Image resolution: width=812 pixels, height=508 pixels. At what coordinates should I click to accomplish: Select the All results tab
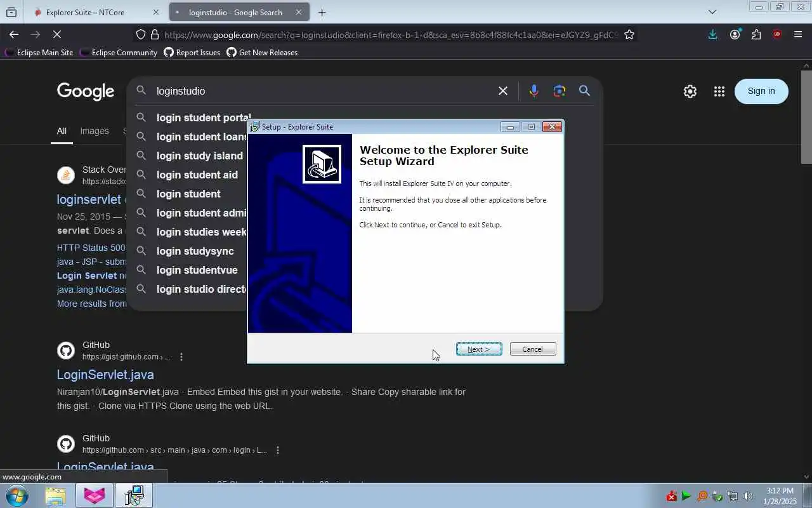click(62, 131)
